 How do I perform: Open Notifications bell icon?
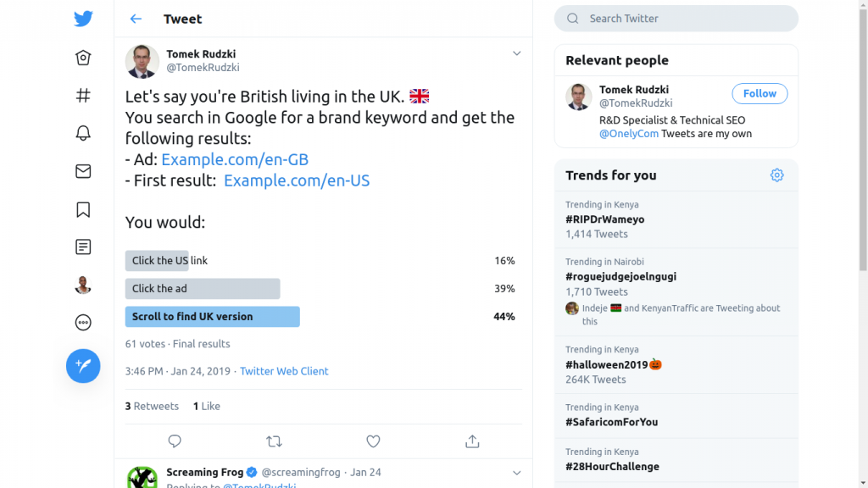(83, 133)
